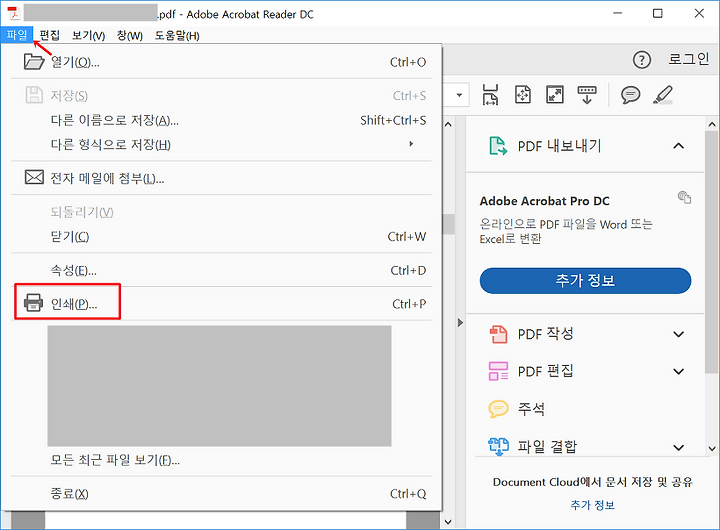Click the add comment speech-bubble icon
This screenshot has width=720, height=530.
tap(630, 95)
